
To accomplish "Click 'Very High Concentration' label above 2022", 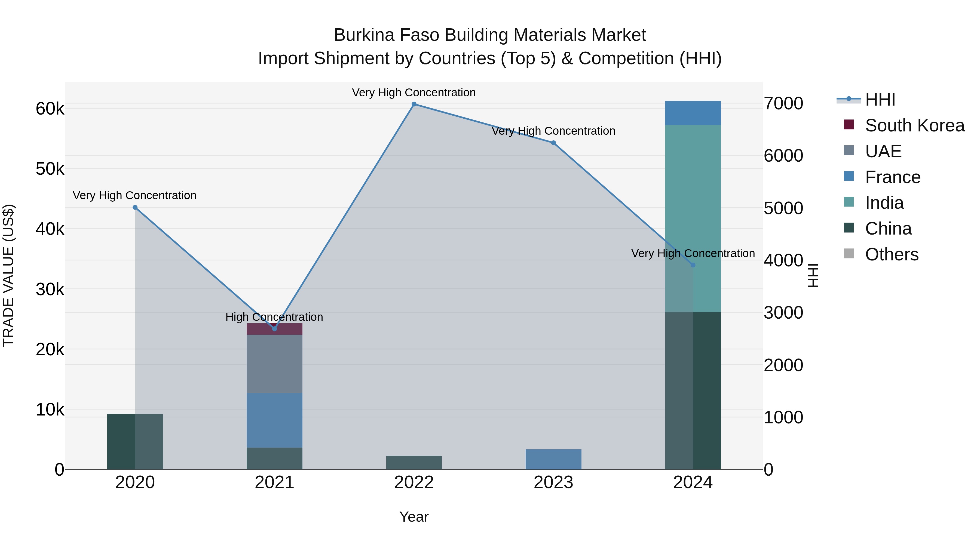I will (414, 93).
